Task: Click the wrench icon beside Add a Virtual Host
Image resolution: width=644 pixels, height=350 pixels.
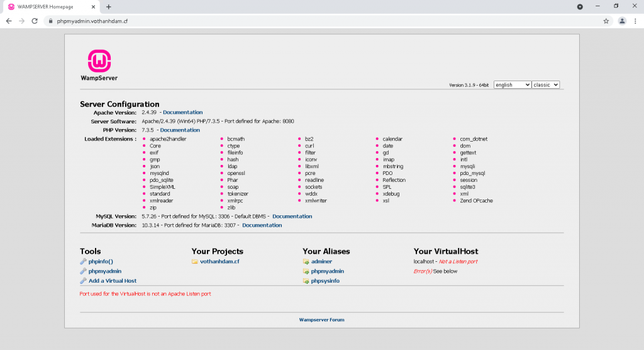Action: coord(83,281)
